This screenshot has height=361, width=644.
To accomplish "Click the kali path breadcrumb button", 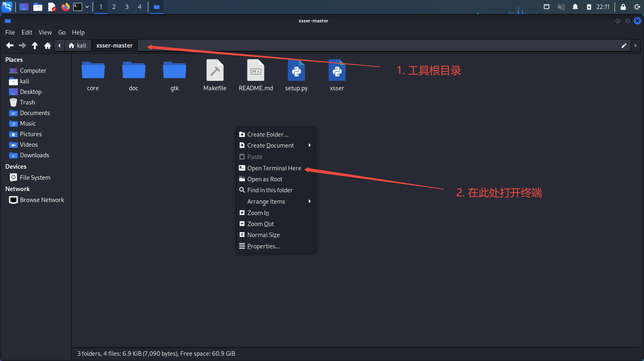I will pyautogui.click(x=78, y=46).
